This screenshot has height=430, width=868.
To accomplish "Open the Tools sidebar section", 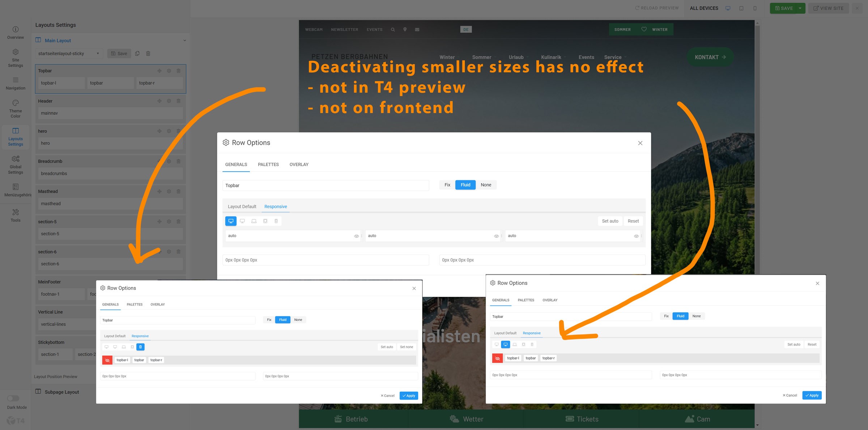I will (x=15, y=215).
